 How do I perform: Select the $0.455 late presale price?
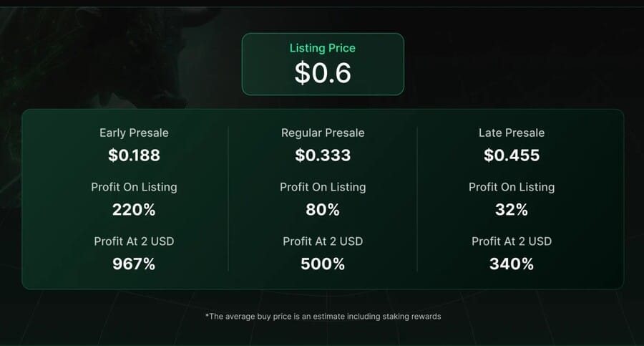(512, 155)
